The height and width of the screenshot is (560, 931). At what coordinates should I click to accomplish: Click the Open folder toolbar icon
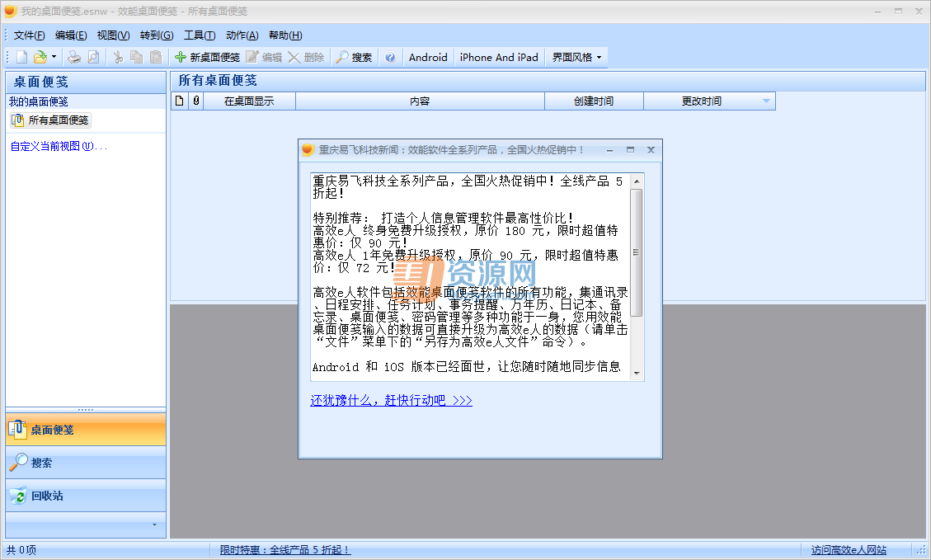(40, 57)
